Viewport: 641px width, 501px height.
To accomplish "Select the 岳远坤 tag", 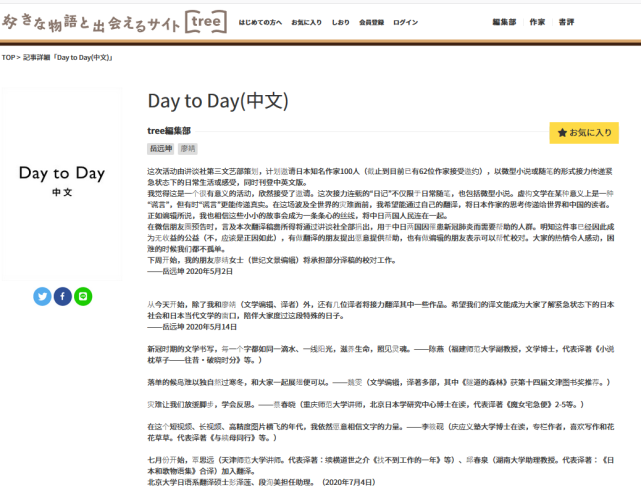I will tap(161, 148).
